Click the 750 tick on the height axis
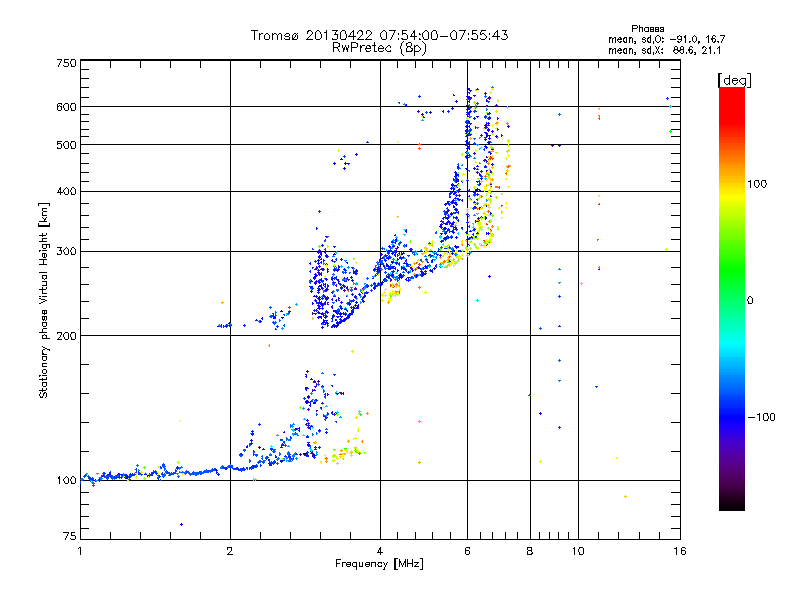800x600 pixels. tap(66, 63)
